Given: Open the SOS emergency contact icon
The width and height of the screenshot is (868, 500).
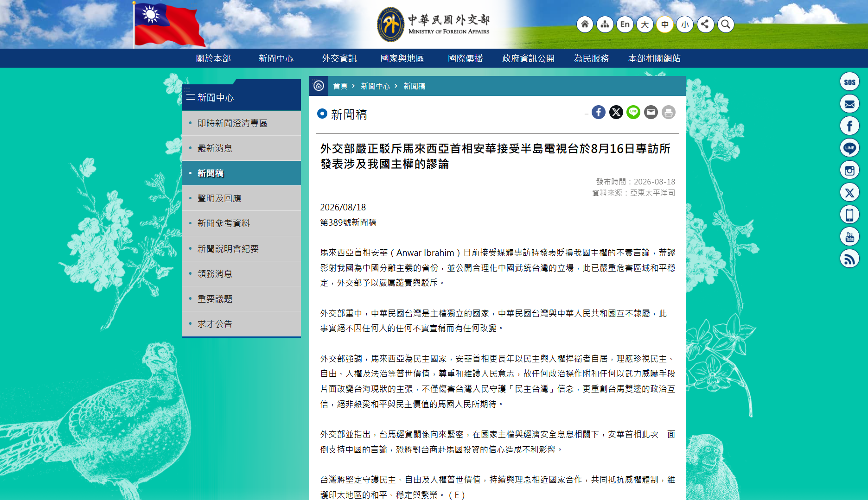Looking at the screenshot, I should pyautogui.click(x=849, y=82).
